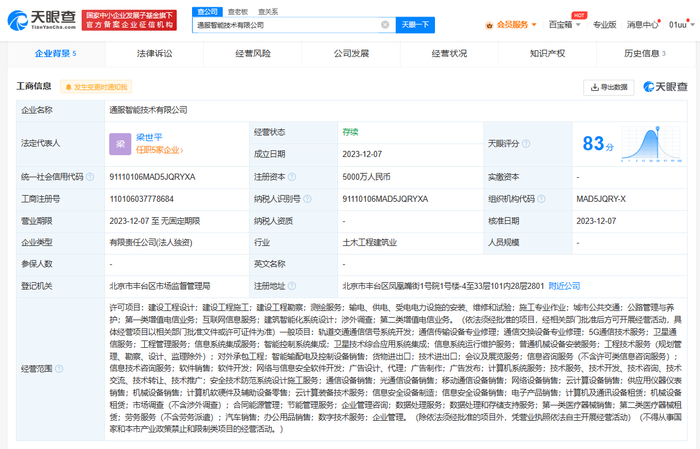Click the 5000万人民币 registered capital value

pos(366,177)
